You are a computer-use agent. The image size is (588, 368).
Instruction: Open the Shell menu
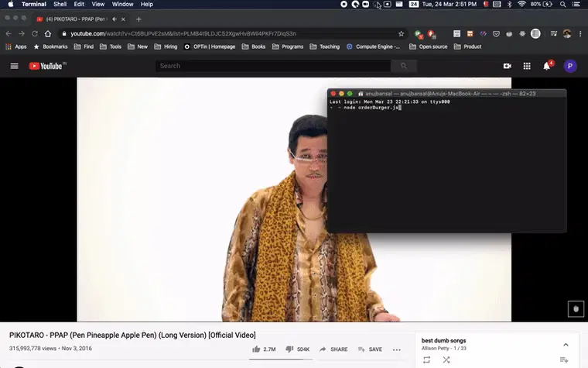(x=60, y=4)
